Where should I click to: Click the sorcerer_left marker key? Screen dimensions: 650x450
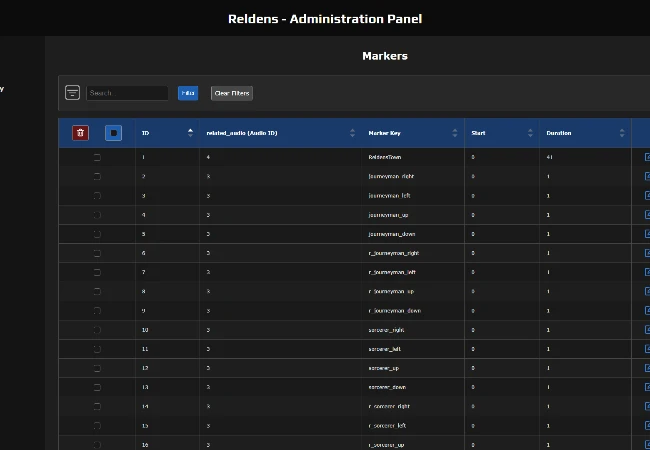pyautogui.click(x=384, y=349)
